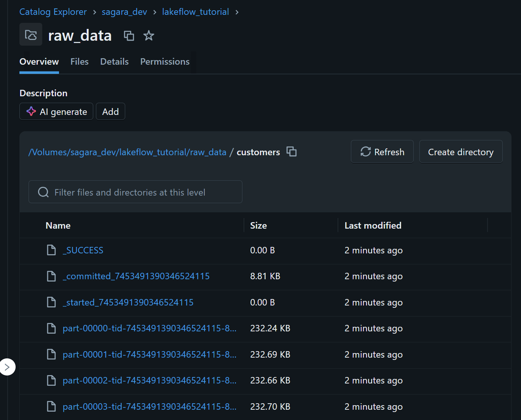Focus the filter files and directories field
The height and width of the screenshot is (420, 521).
click(x=135, y=192)
